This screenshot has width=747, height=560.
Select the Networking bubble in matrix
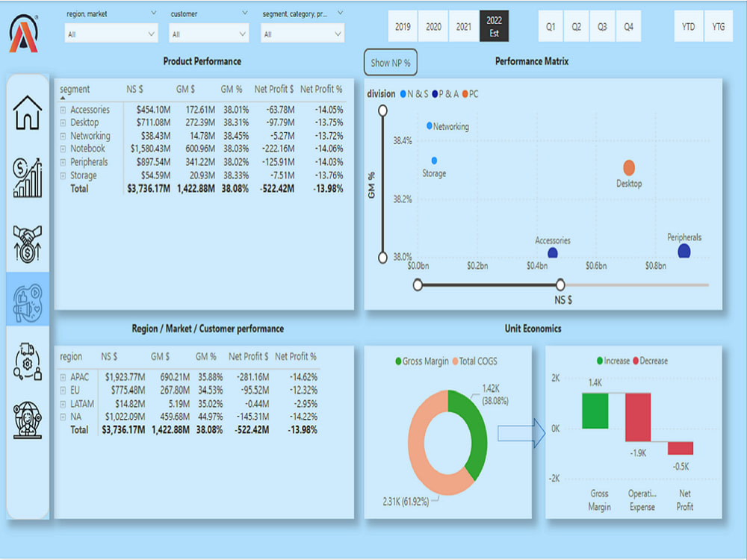[x=430, y=125]
